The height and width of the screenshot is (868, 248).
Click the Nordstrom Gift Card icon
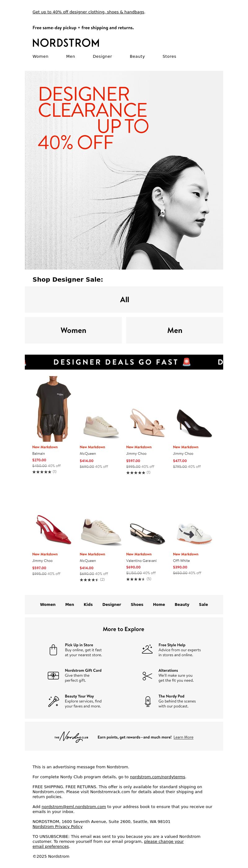coord(53,675)
